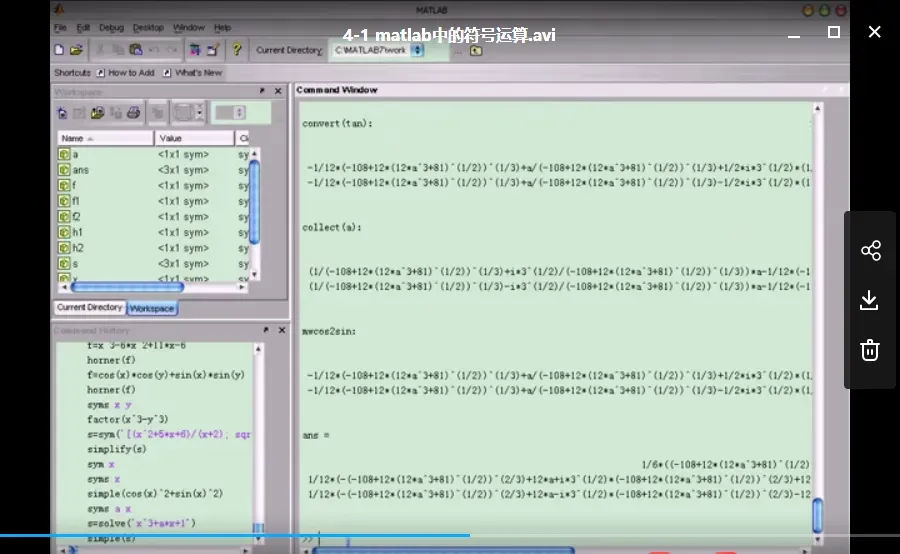Click the Copy toolbar icon
Screen dimensions: 900x554
click(117, 50)
